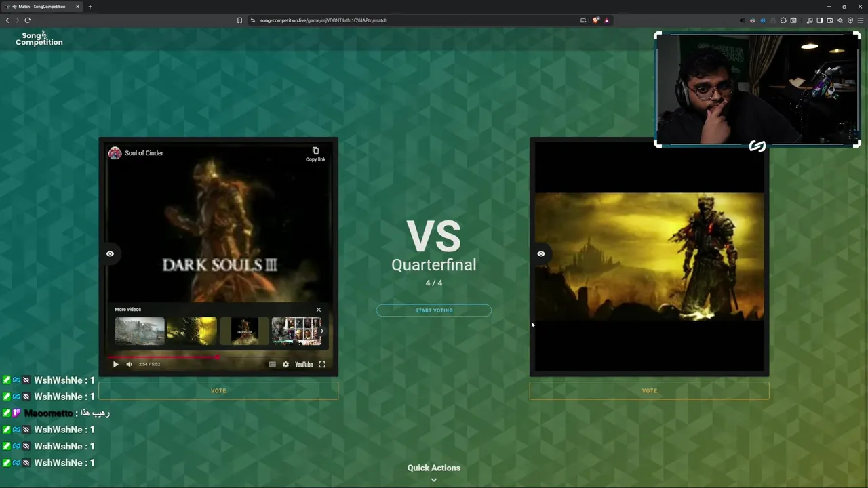Open a new browser tab

(x=90, y=7)
